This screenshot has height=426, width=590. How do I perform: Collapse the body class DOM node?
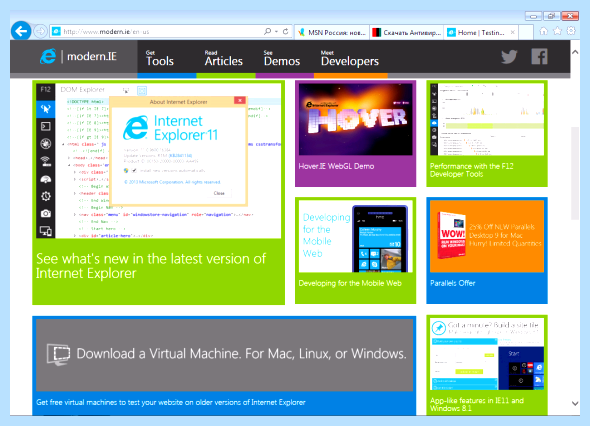(x=69, y=165)
